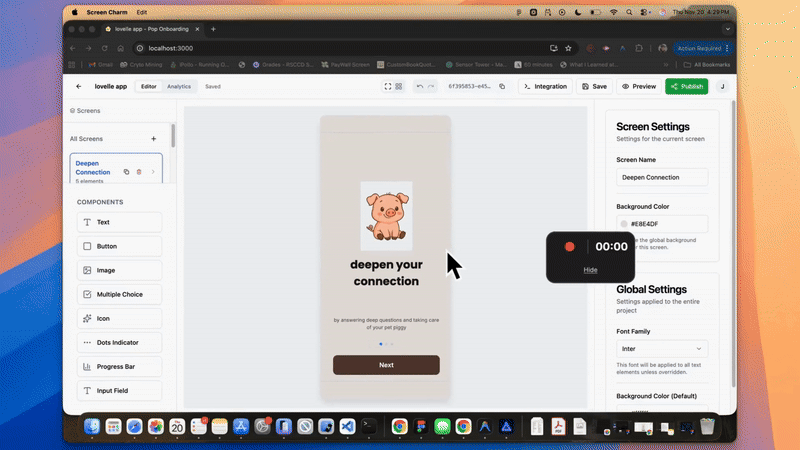Open the Integration panel
800x450 pixels.
545,86
